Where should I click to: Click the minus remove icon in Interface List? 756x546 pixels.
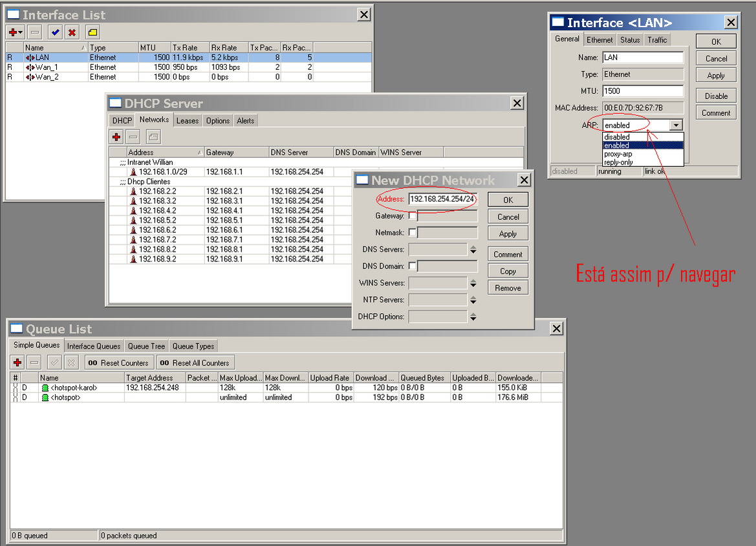tap(35, 32)
